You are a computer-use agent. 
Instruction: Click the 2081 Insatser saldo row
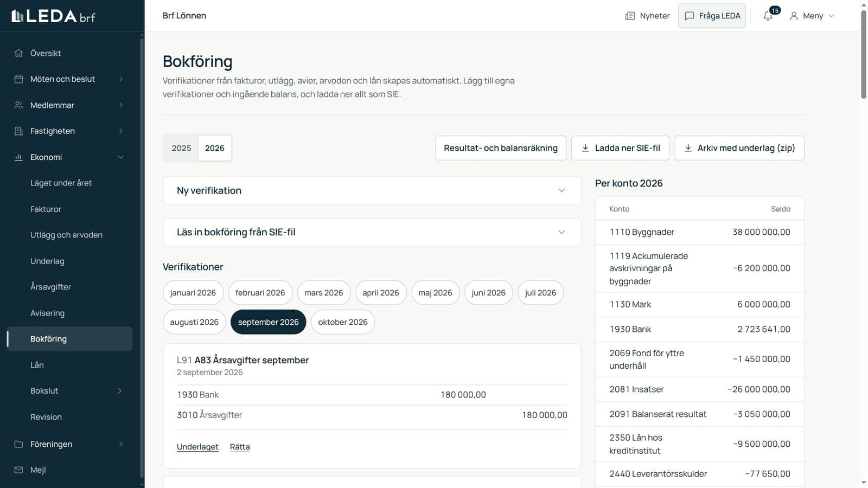coord(700,389)
